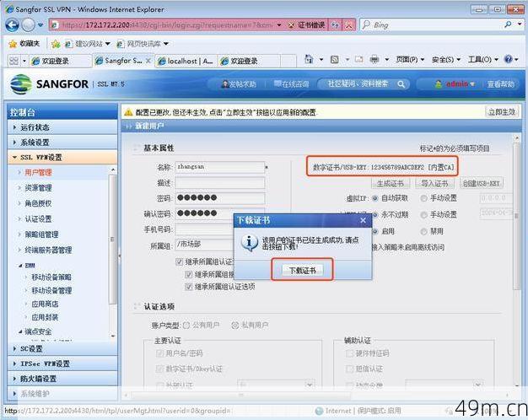This screenshot has width=528, height=420.
Task: Click the search magnifier in 社区疑问 box
Action: 401,83
